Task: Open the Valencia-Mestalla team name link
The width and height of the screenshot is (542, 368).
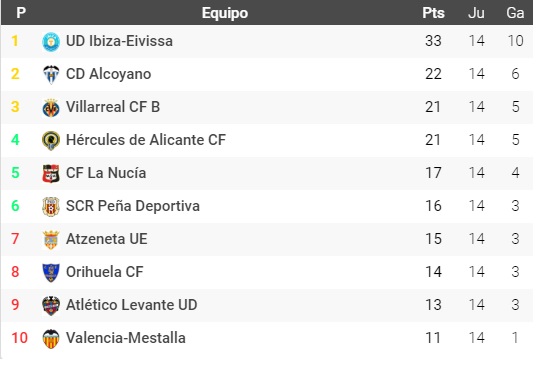Action: click(126, 338)
